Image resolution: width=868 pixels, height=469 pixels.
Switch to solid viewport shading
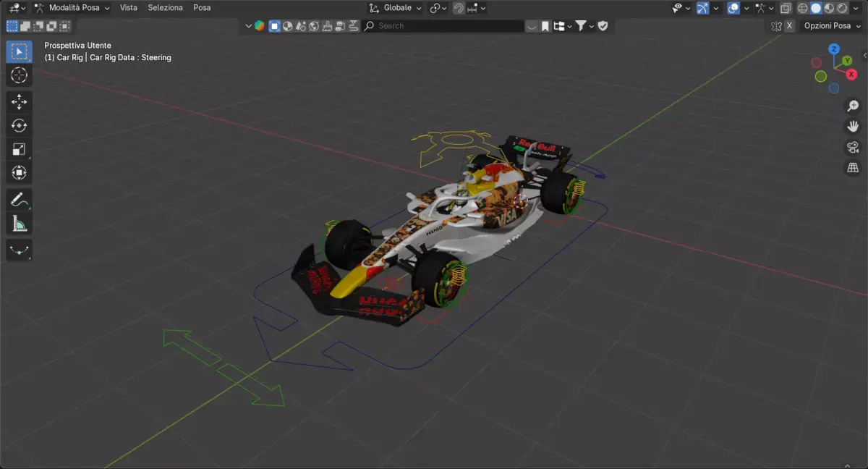pos(816,8)
